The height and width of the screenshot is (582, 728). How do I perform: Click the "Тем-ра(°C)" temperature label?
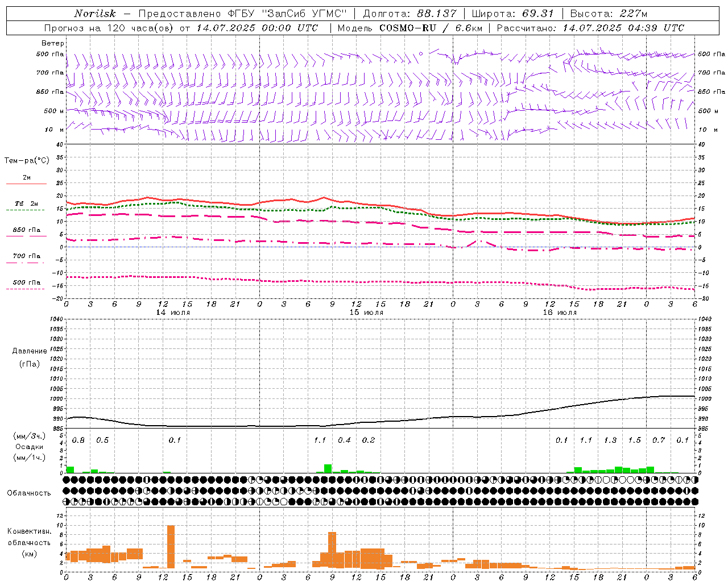(x=27, y=160)
